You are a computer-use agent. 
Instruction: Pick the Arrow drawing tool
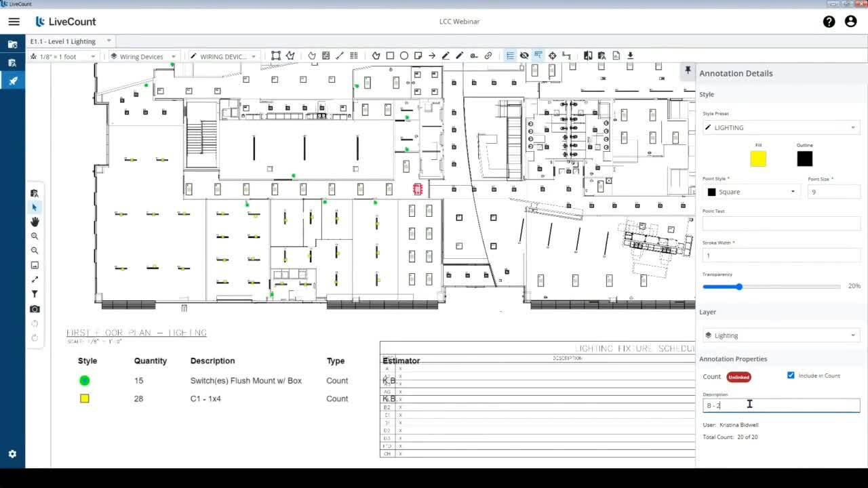432,55
